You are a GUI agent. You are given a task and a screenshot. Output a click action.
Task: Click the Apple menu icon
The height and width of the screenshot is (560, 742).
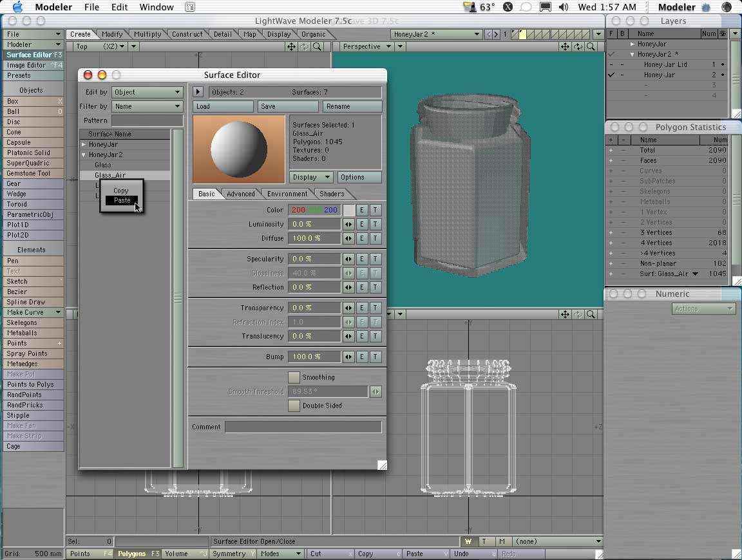coord(17,6)
